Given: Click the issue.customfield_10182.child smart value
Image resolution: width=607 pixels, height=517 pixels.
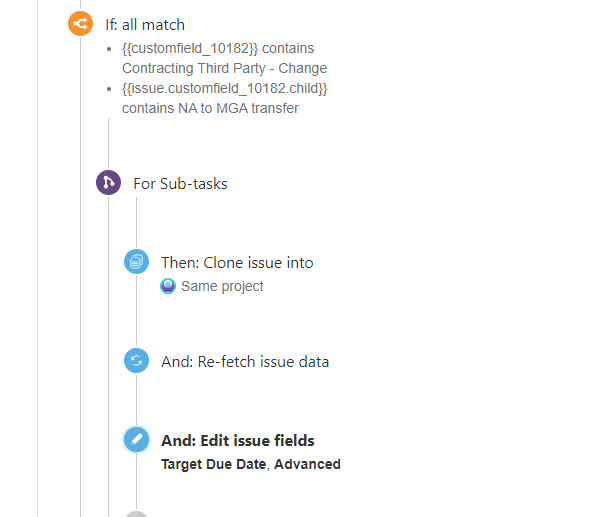Looking at the screenshot, I should (x=225, y=88).
